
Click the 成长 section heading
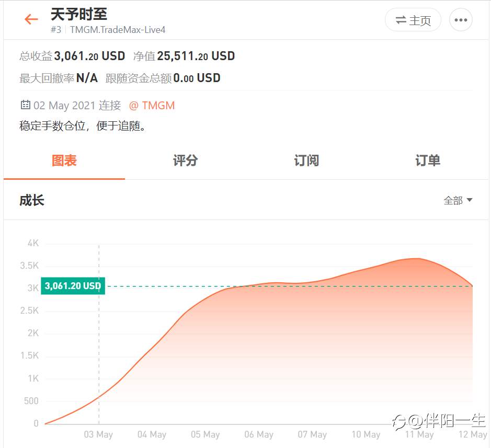(32, 200)
